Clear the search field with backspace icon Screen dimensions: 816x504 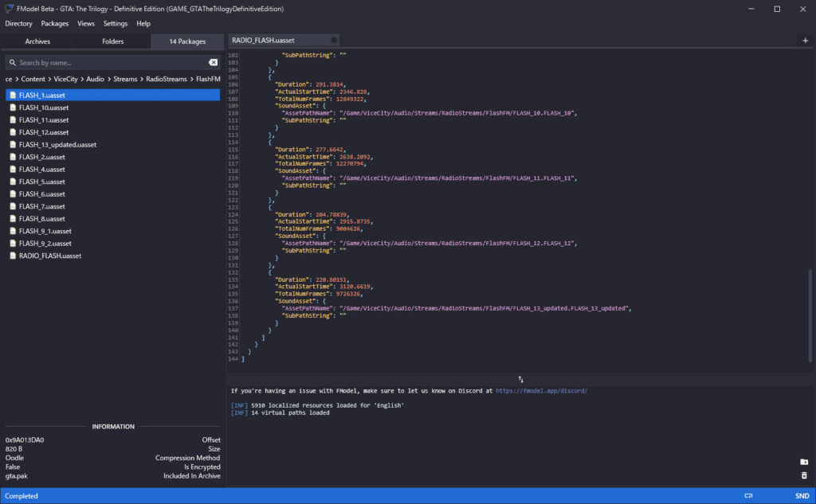(x=213, y=62)
